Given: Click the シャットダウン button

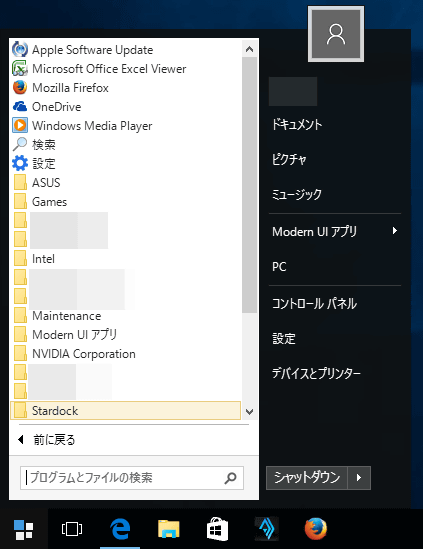Looking at the screenshot, I should (307, 478).
